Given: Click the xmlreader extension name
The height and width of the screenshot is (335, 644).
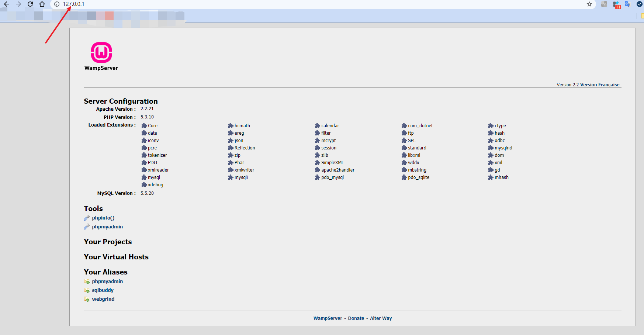Looking at the screenshot, I should tap(158, 170).
